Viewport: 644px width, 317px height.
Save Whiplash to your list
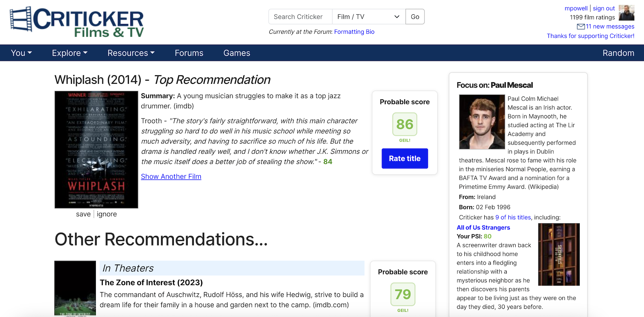pos(83,214)
